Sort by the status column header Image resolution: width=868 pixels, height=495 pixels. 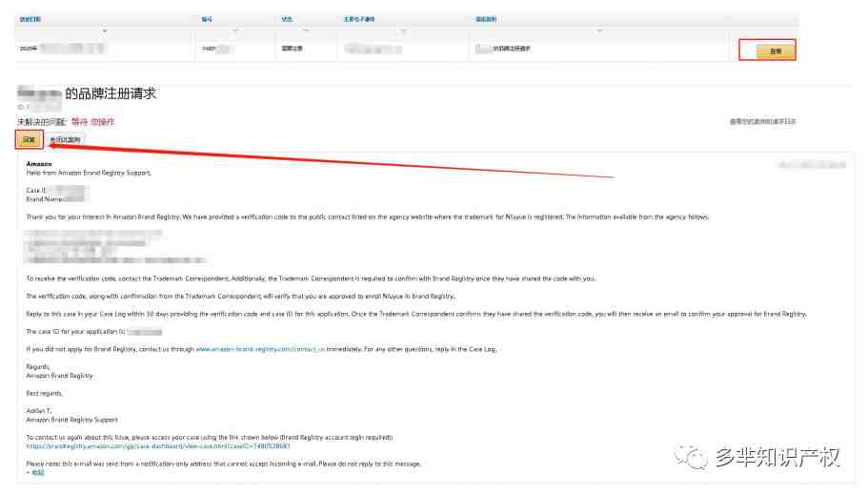(287, 19)
